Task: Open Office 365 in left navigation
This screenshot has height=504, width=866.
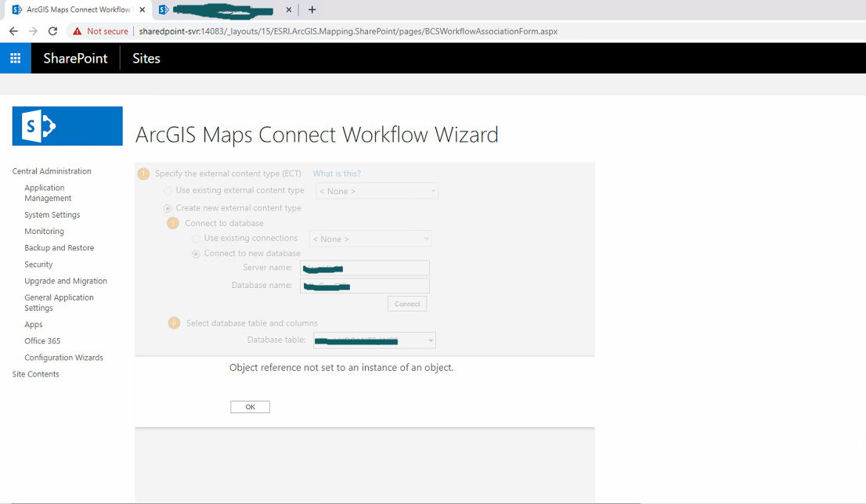Action: (42, 341)
